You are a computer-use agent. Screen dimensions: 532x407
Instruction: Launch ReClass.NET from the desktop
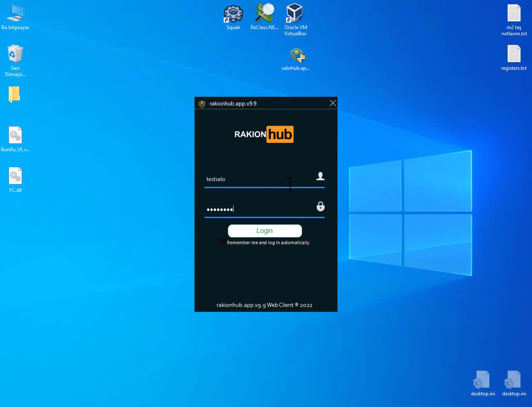click(x=264, y=13)
